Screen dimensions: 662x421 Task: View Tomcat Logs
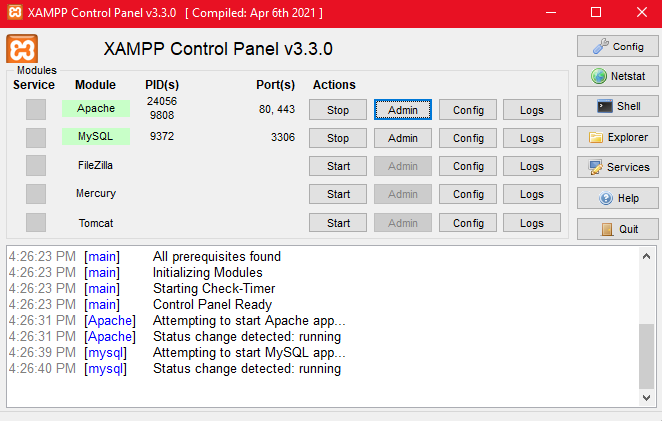532,223
